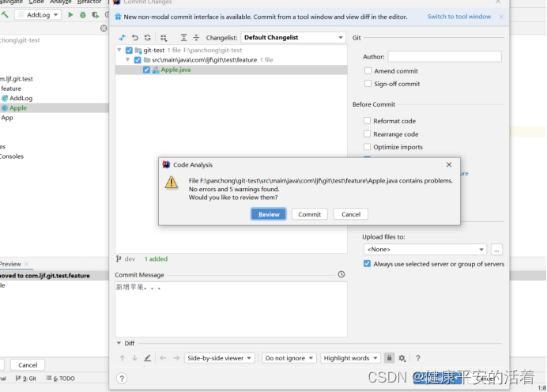Enable Rearrange code checkbox
Viewport: 547px width, 392px height.
pos(367,134)
